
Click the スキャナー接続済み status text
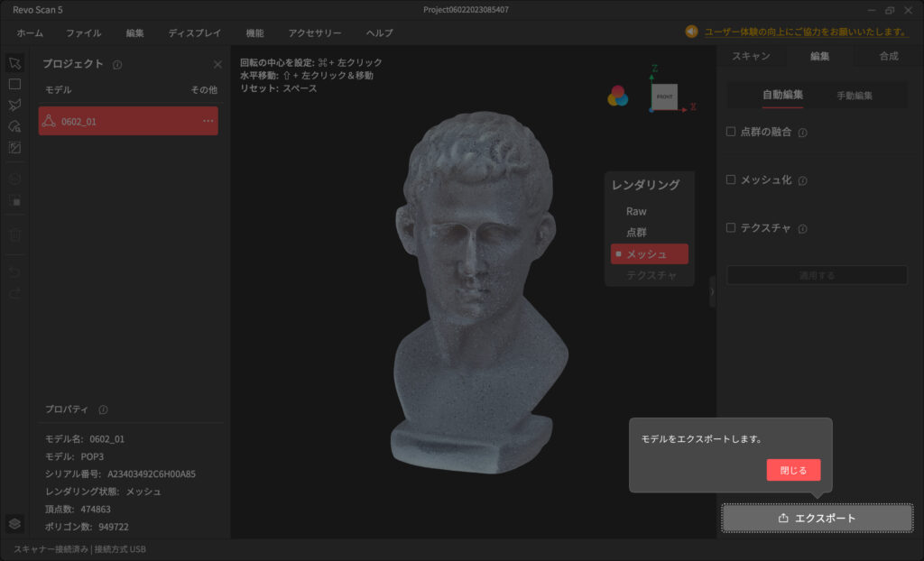(51, 549)
